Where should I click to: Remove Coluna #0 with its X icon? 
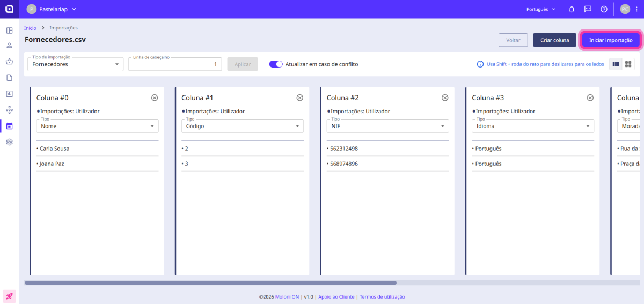[155, 98]
